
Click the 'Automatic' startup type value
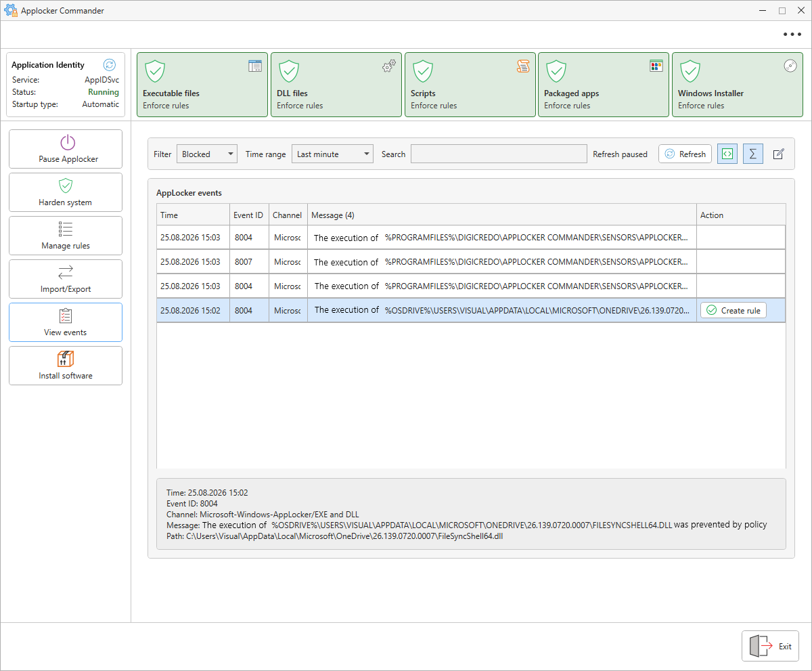pyautogui.click(x=101, y=104)
